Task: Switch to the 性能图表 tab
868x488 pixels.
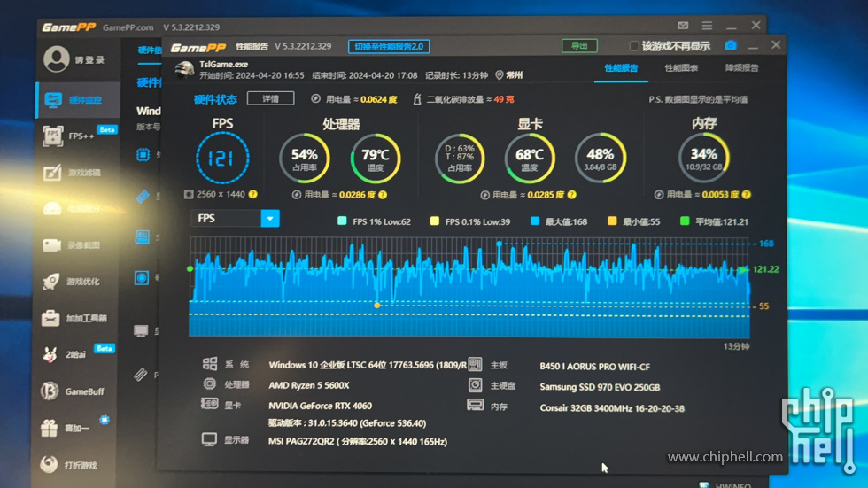Action: (x=681, y=68)
